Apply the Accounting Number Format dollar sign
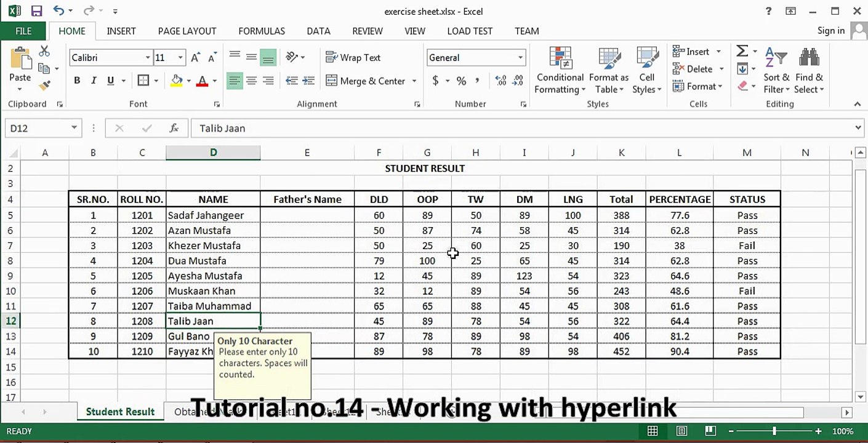Screen dimensions: 868x443 point(436,81)
